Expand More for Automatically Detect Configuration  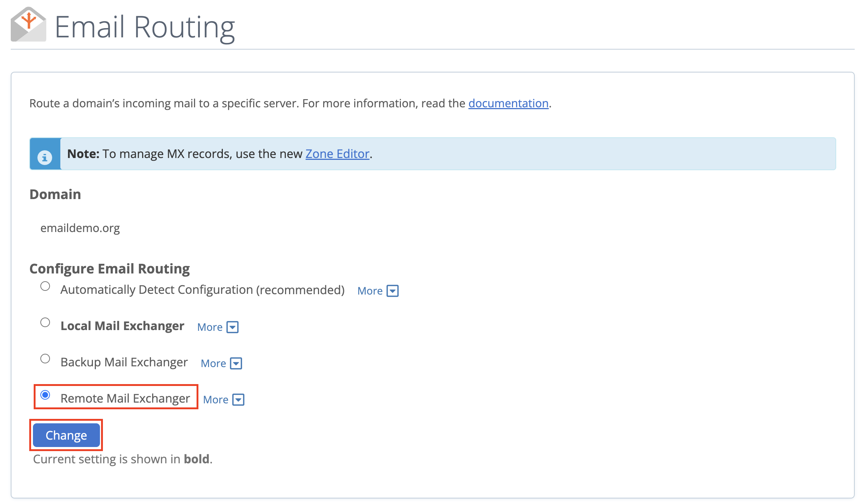click(x=378, y=291)
